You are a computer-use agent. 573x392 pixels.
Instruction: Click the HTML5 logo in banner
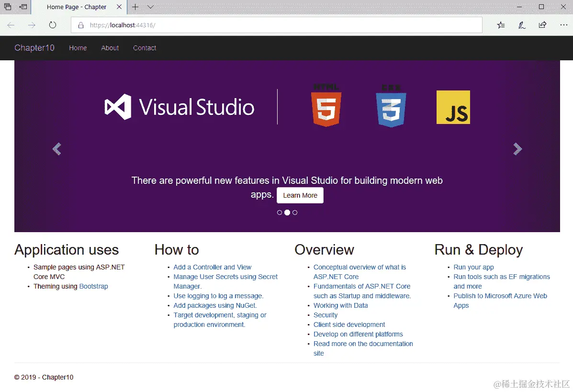(x=326, y=105)
